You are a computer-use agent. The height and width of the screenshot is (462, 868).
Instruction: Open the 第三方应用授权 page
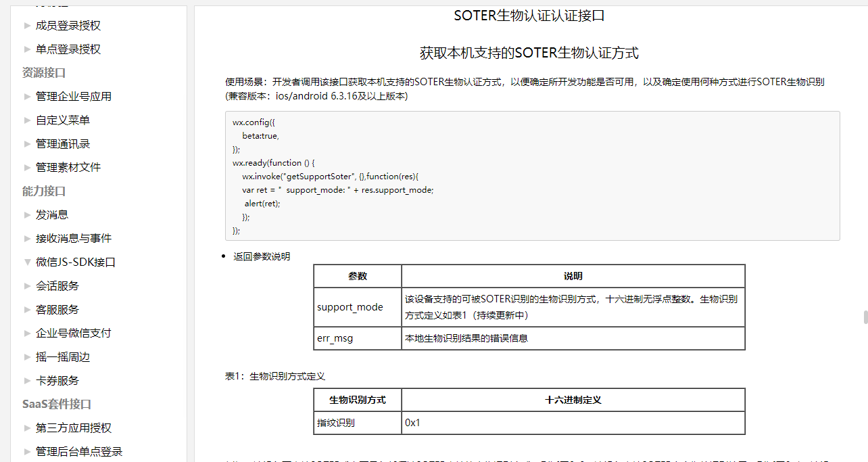[74, 428]
